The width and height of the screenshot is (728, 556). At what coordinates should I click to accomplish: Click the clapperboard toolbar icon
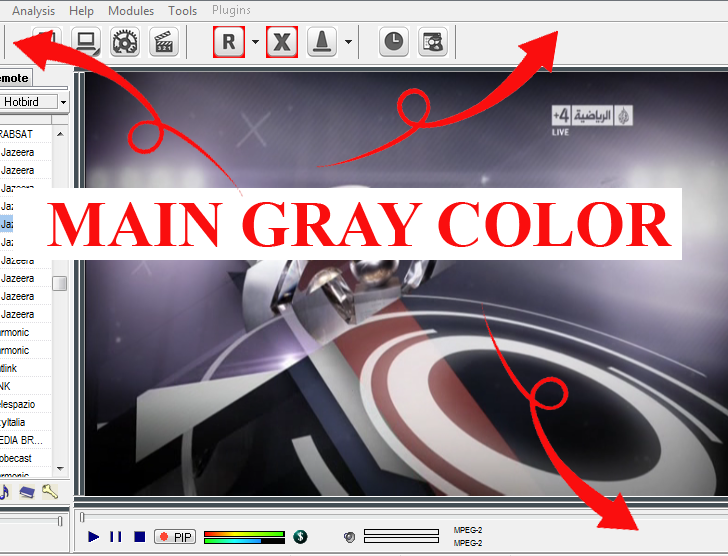click(x=163, y=42)
